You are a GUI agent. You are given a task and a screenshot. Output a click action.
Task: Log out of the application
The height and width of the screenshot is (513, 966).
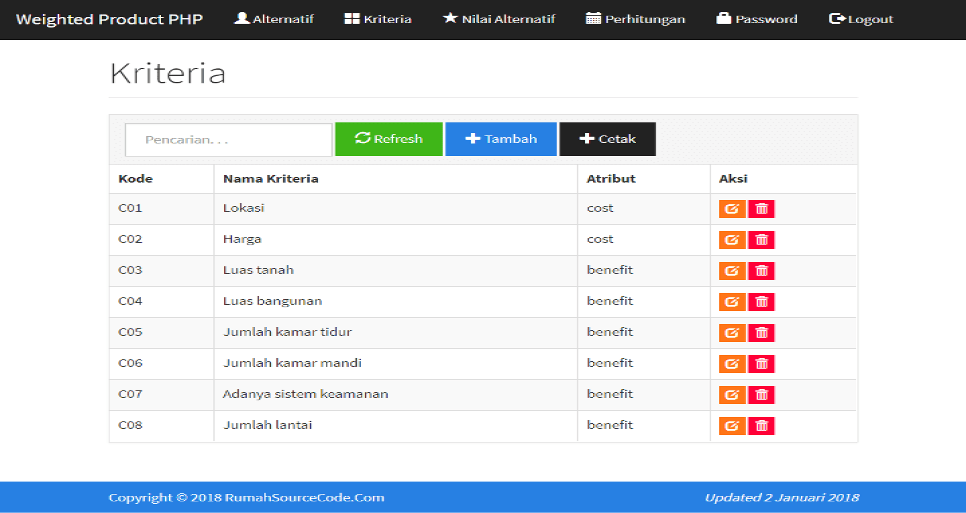pos(861,19)
